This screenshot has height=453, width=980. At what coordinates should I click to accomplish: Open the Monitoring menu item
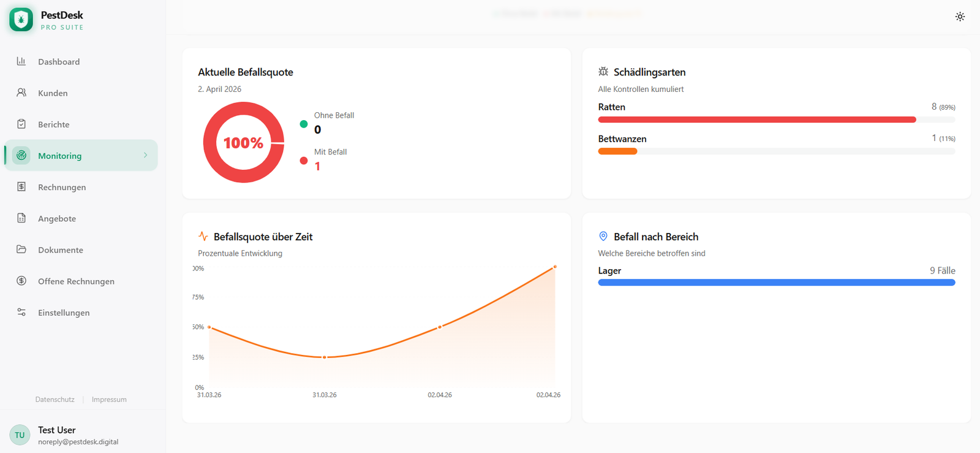click(x=60, y=156)
